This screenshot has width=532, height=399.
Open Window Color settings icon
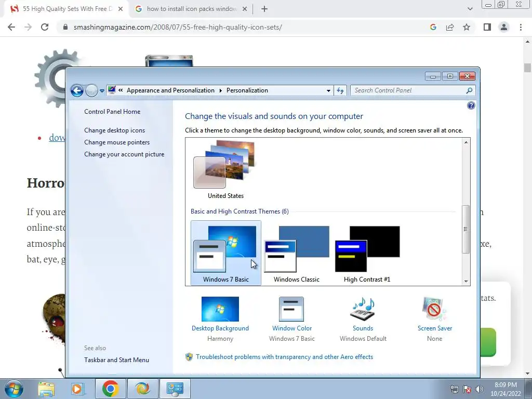click(291, 309)
